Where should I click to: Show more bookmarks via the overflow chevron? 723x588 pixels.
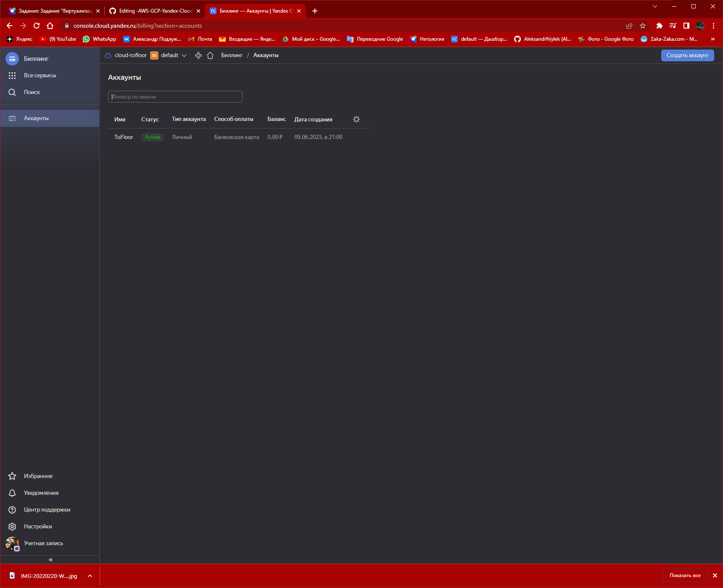point(713,39)
